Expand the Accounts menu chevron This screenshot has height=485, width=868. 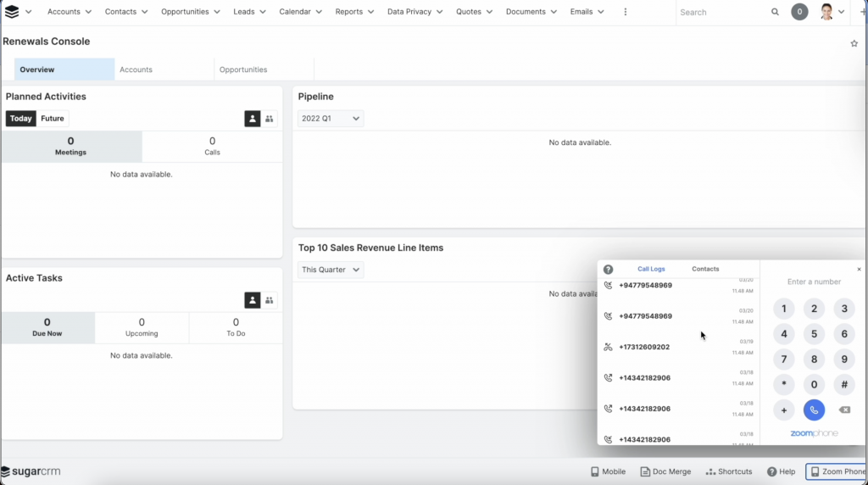click(88, 12)
